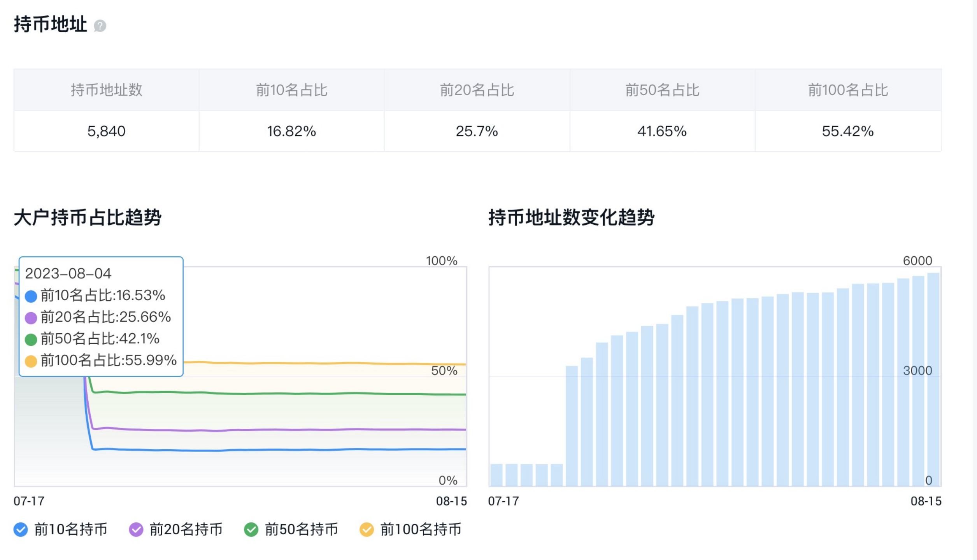
Task: Click the tallest rightmost bar in address chart
Action: coord(933,379)
